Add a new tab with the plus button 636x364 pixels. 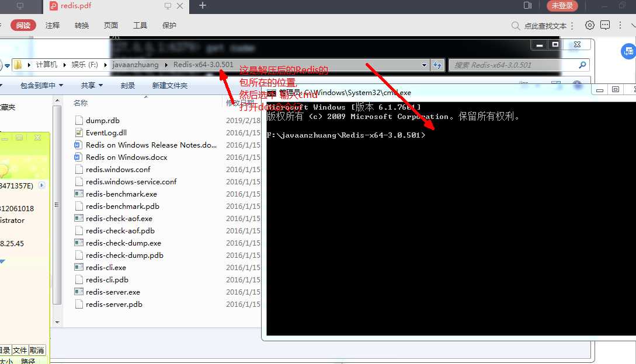(x=203, y=5)
